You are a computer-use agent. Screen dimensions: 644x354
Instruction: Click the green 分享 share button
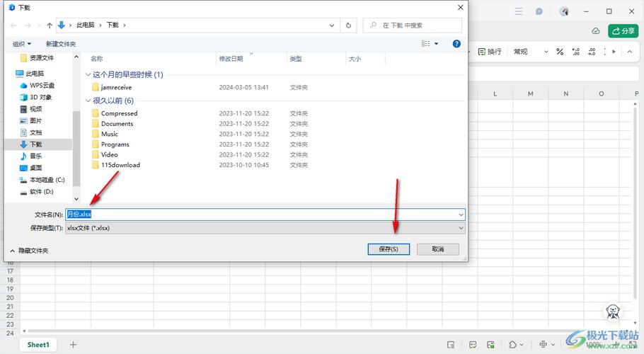[624, 30]
